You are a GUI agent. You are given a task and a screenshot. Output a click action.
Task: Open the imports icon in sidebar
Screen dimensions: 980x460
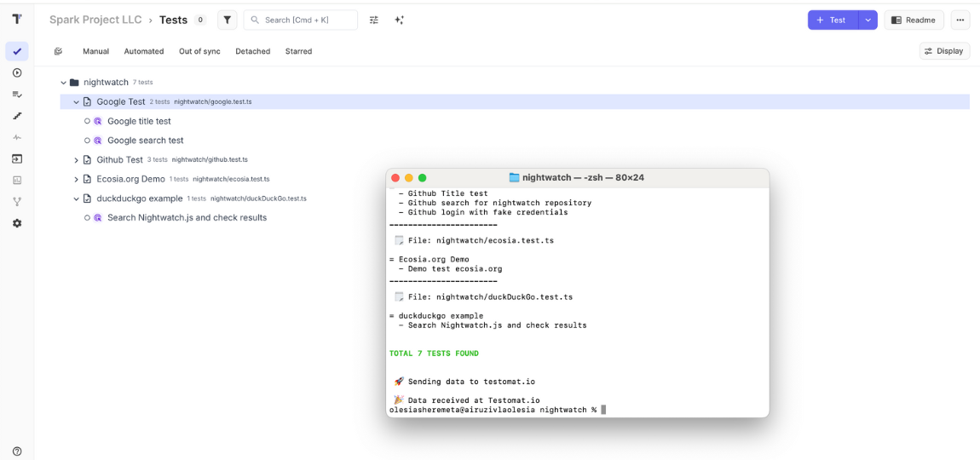click(x=17, y=158)
